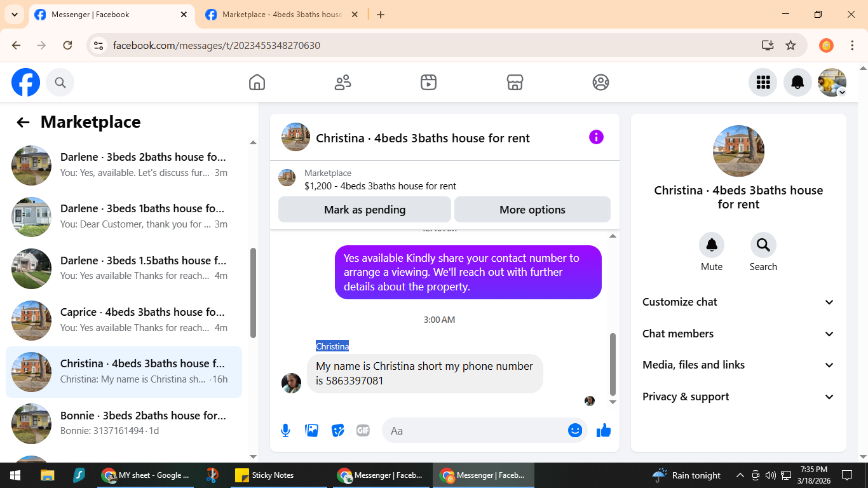Image resolution: width=868 pixels, height=488 pixels.
Task: Expand Privacy & support section
Action: point(738,396)
